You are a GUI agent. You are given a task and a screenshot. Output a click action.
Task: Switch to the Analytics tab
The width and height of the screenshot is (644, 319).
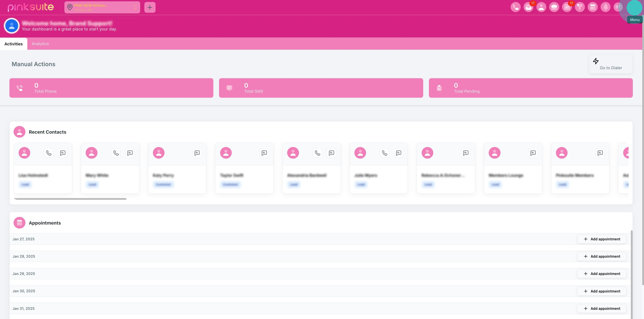point(40,44)
